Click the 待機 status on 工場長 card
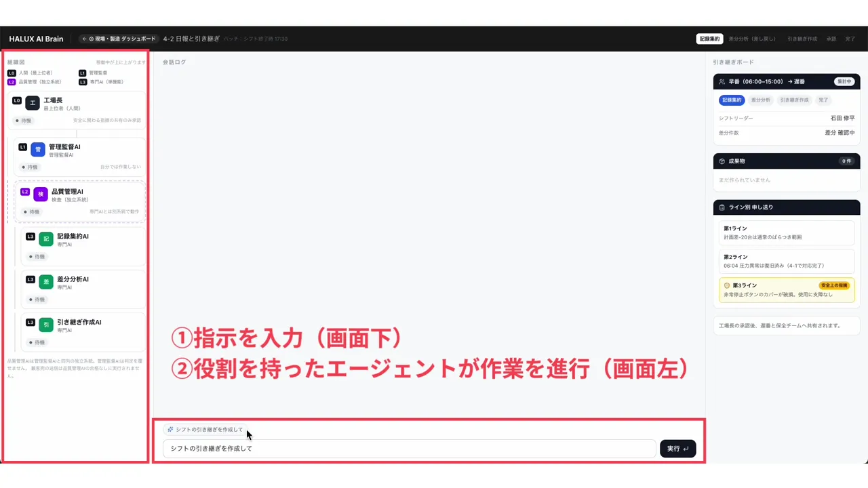 point(24,121)
